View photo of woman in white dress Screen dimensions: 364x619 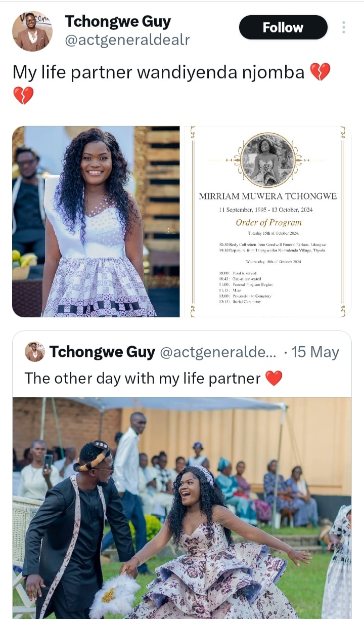tap(96, 222)
